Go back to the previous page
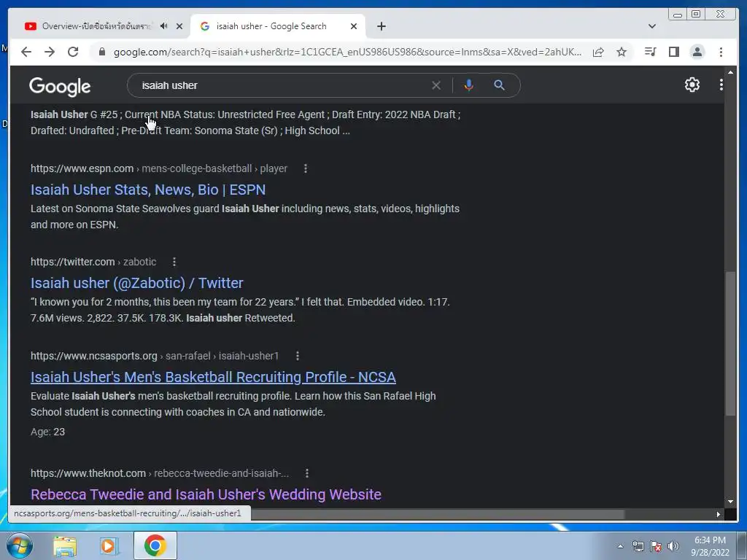 [x=26, y=52]
